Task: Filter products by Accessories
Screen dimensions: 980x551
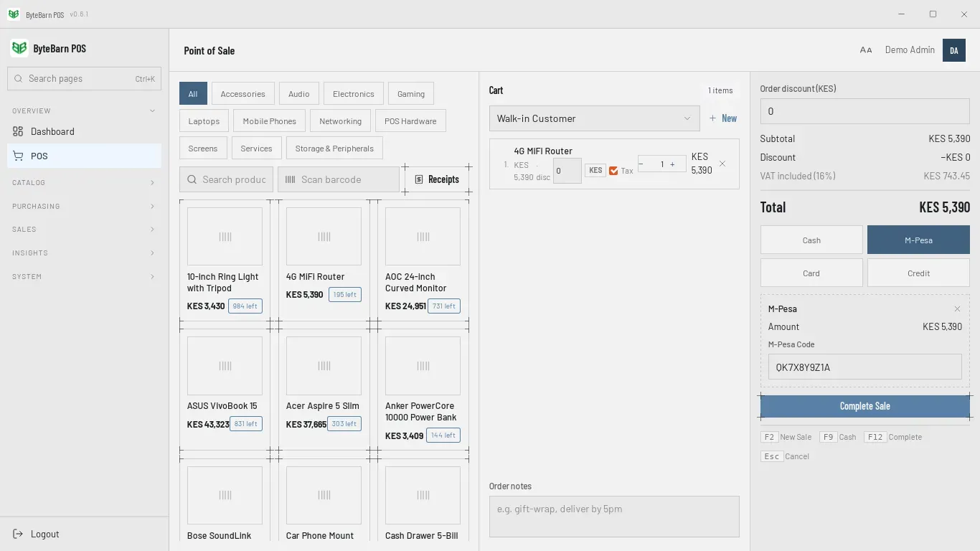Action: pos(242,94)
